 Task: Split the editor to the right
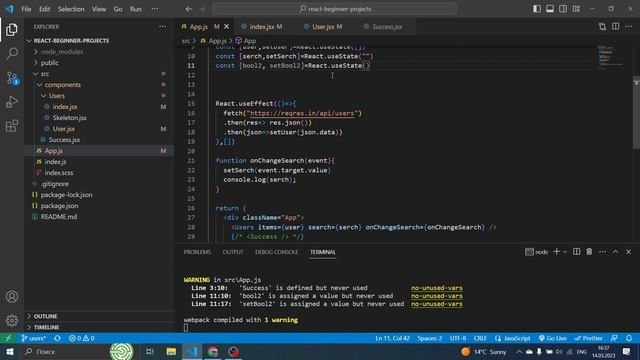(x=616, y=27)
